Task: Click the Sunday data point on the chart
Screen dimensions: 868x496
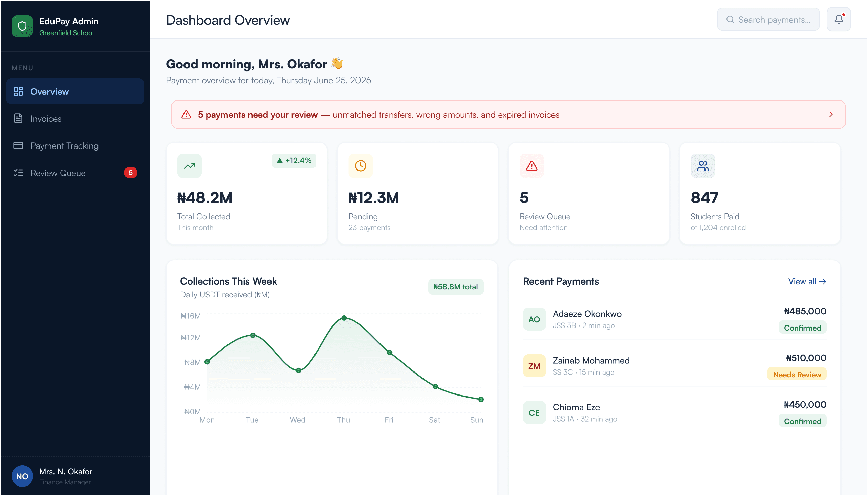Action: coord(481,400)
